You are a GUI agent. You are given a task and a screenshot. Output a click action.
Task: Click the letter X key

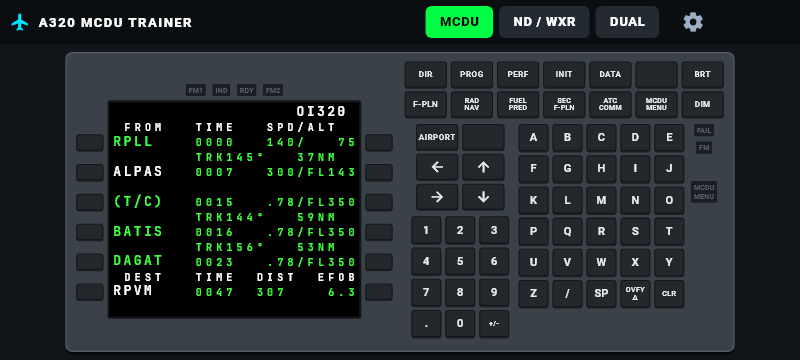(635, 263)
